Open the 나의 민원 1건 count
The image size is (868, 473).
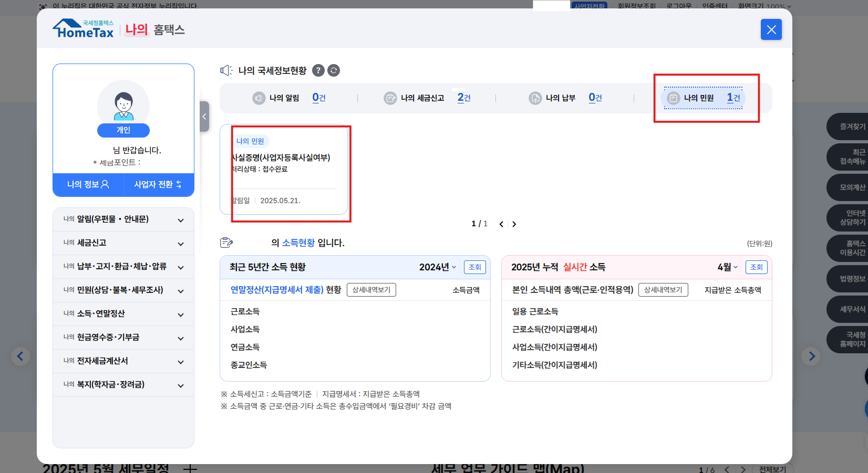point(733,98)
